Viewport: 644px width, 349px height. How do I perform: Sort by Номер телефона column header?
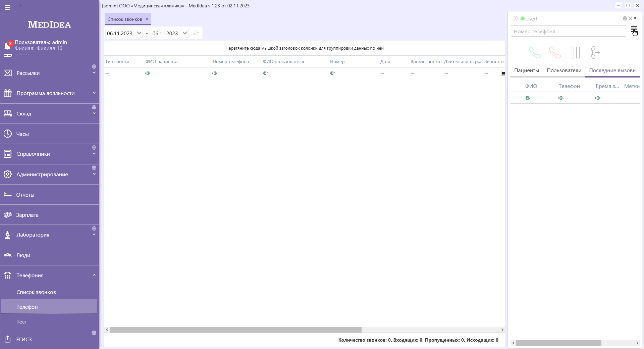pyautogui.click(x=231, y=61)
